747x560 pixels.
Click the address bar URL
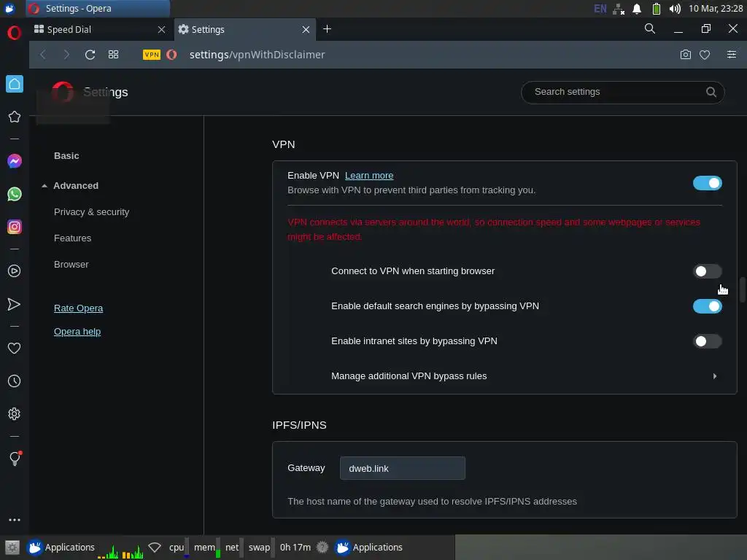(258, 55)
